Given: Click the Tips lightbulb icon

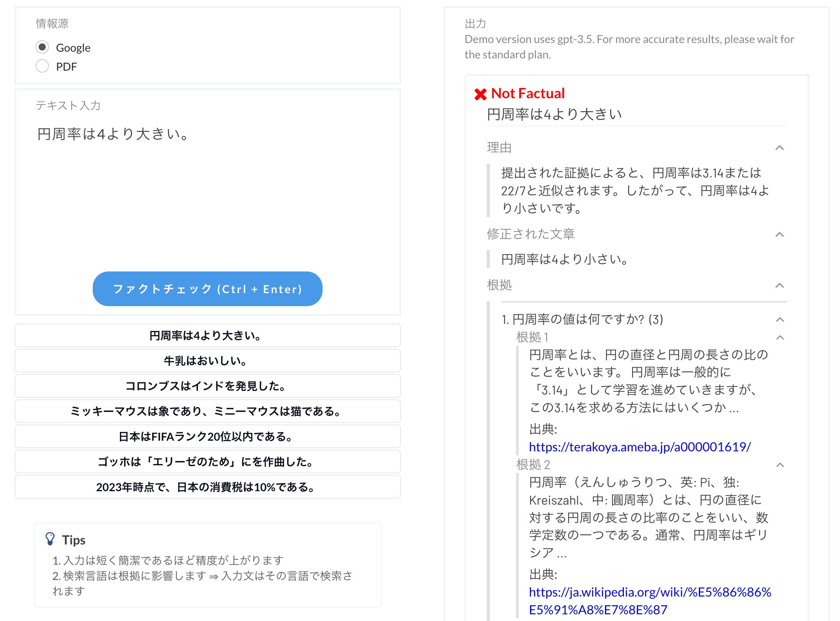Looking at the screenshot, I should (50, 539).
